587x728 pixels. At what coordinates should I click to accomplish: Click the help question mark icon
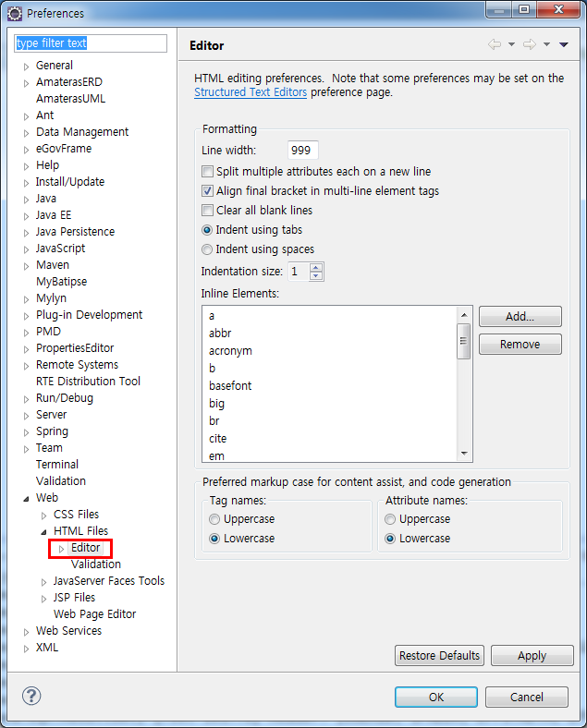(x=31, y=696)
